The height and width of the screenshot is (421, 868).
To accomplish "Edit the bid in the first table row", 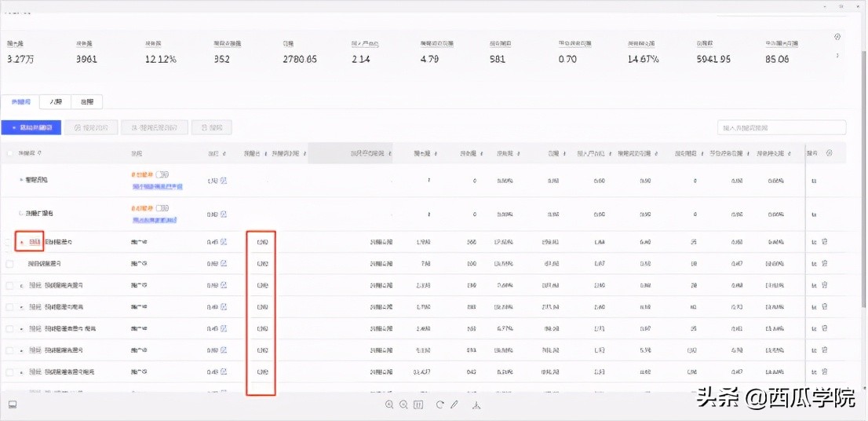I will [x=224, y=181].
